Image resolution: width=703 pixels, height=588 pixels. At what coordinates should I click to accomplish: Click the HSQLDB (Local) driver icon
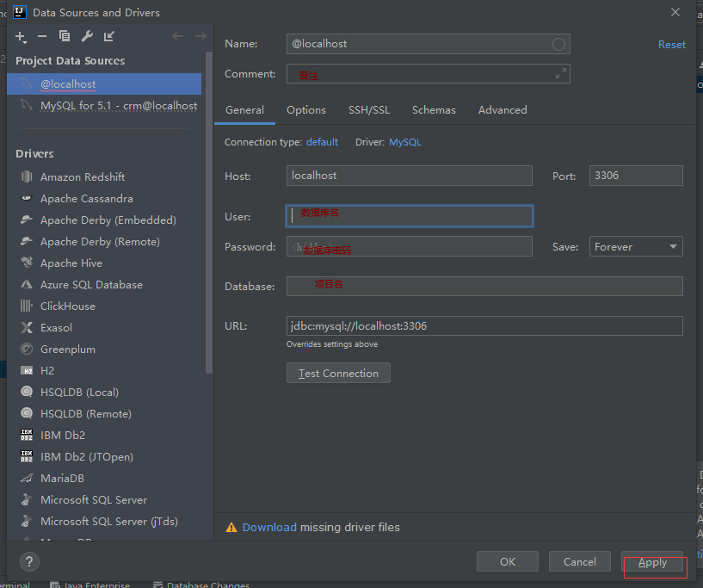point(27,392)
